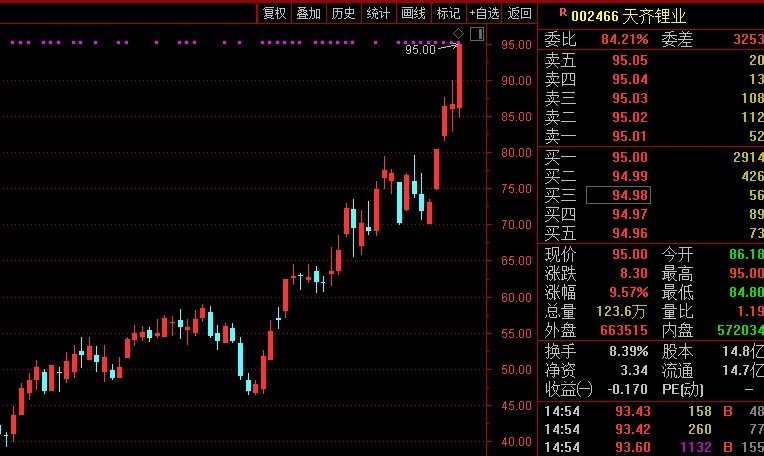Click 买一 price 95.00
This screenshot has width=764, height=456.
630,157
